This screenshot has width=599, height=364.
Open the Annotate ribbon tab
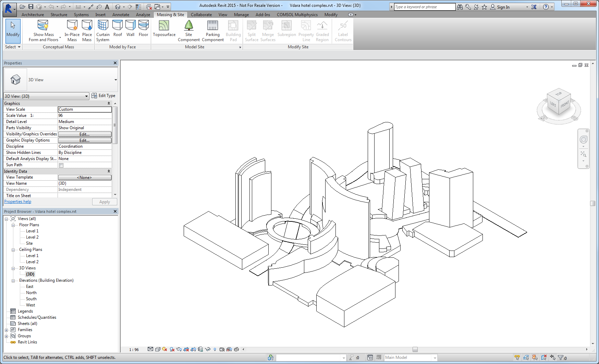pos(121,15)
